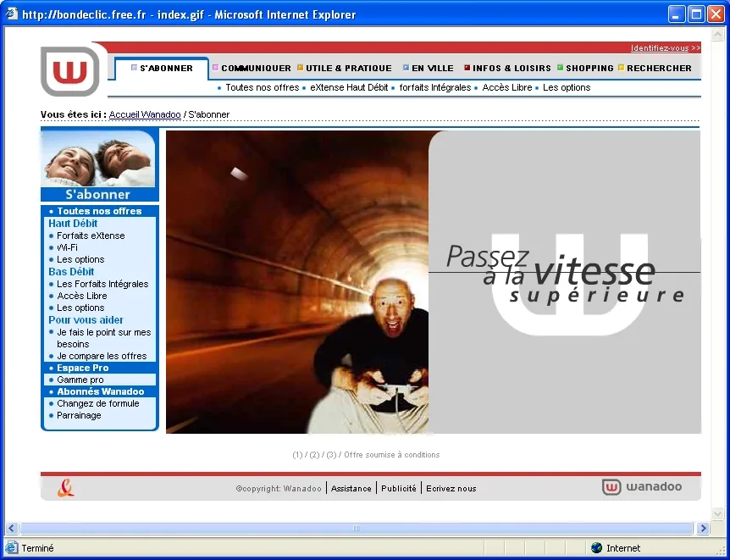
Task: Click footnote (3) link
Action: [331, 455]
